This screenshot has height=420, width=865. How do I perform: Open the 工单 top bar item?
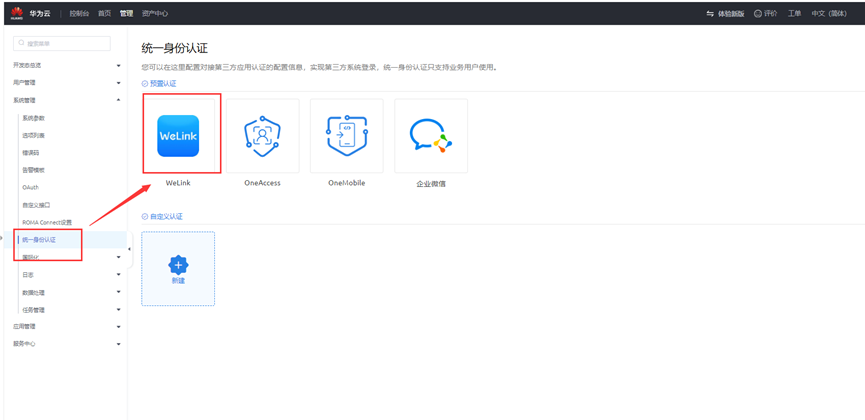coord(794,13)
